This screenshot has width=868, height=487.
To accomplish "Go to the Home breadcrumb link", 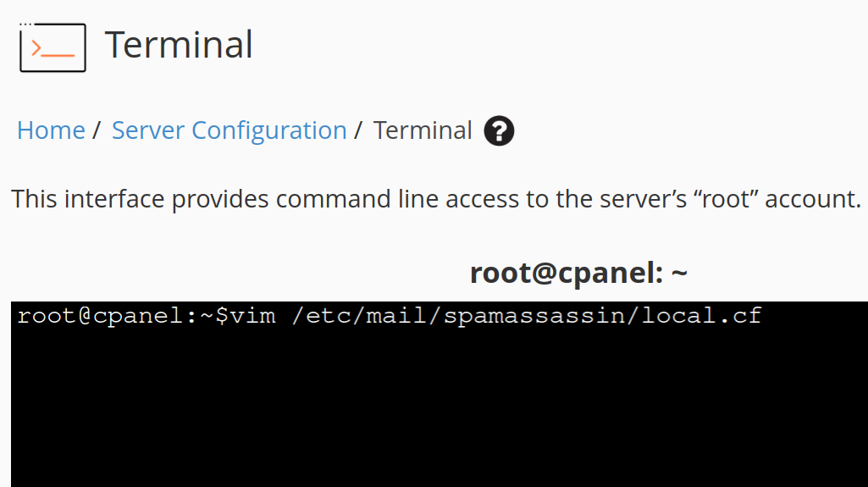I will (51, 130).
